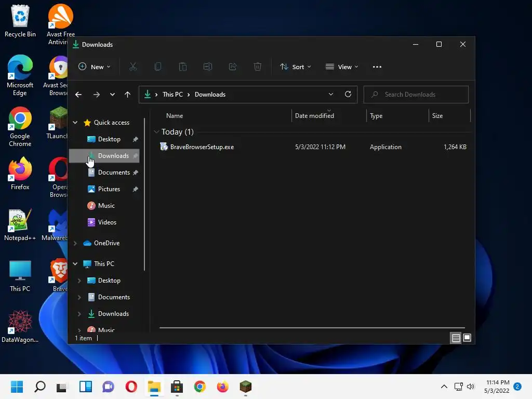Go up one folder level
Viewport: 532px width, 399px height.
tap(128, 95)
